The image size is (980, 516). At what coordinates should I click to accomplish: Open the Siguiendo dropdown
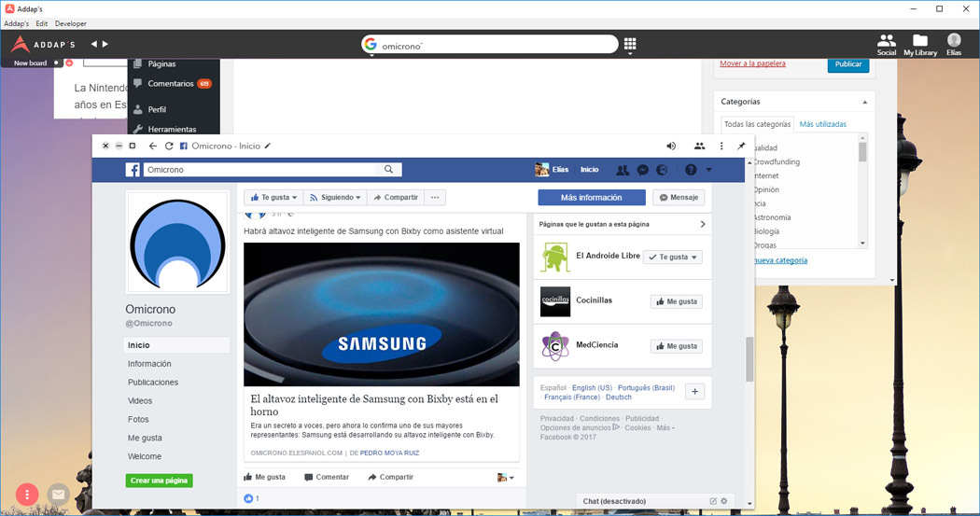[x=336, y=198]
